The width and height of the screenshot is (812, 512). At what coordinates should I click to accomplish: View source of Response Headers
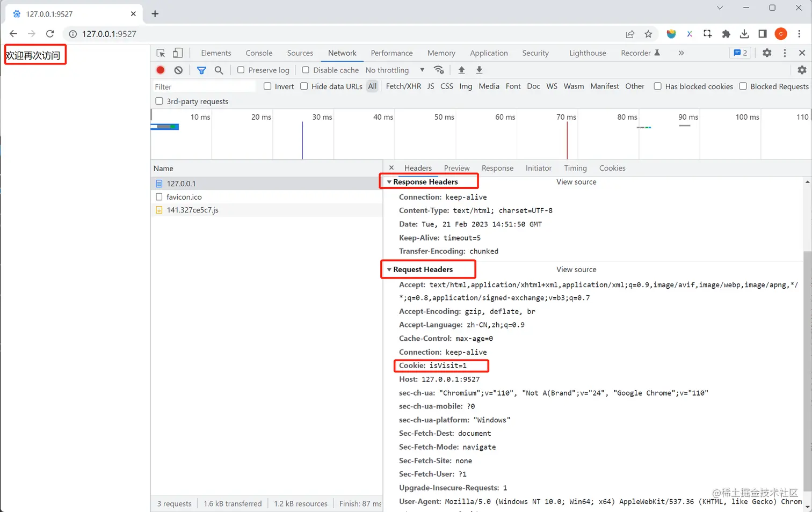point(576,182)
